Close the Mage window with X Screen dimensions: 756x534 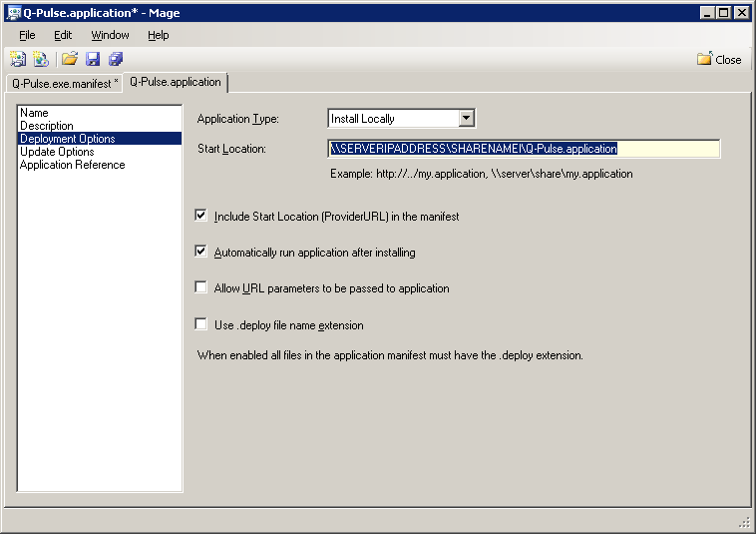(x=742, y=13)
